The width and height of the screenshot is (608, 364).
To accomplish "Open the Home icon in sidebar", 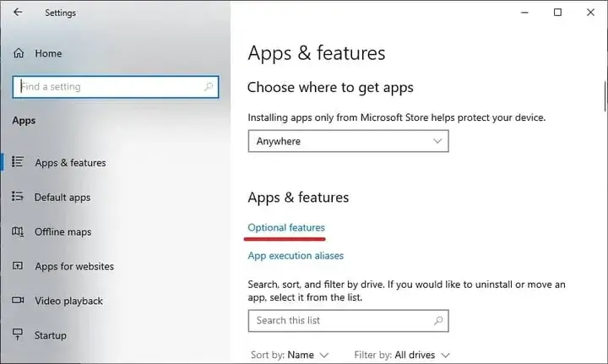I will pos(19,53).
